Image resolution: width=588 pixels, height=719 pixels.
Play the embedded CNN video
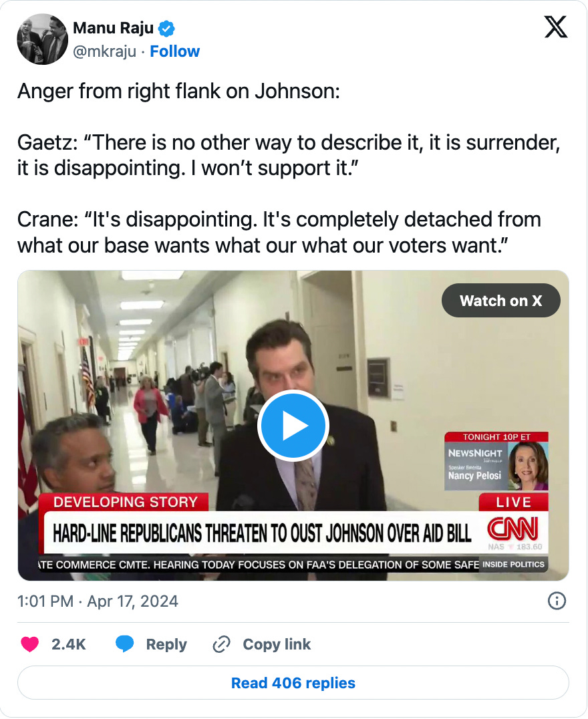pyautogui.click(x=293, y=426)
